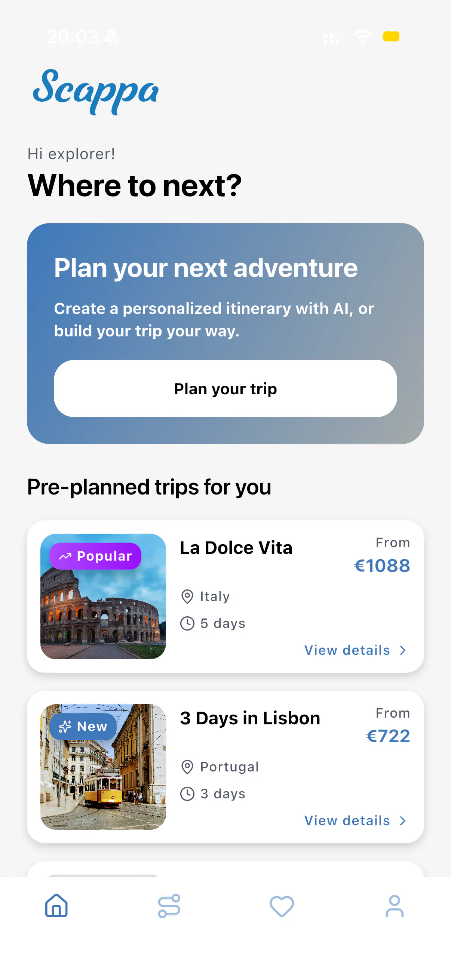
Task: Tap the €1088 price label
Action: (x=382, y=565)
